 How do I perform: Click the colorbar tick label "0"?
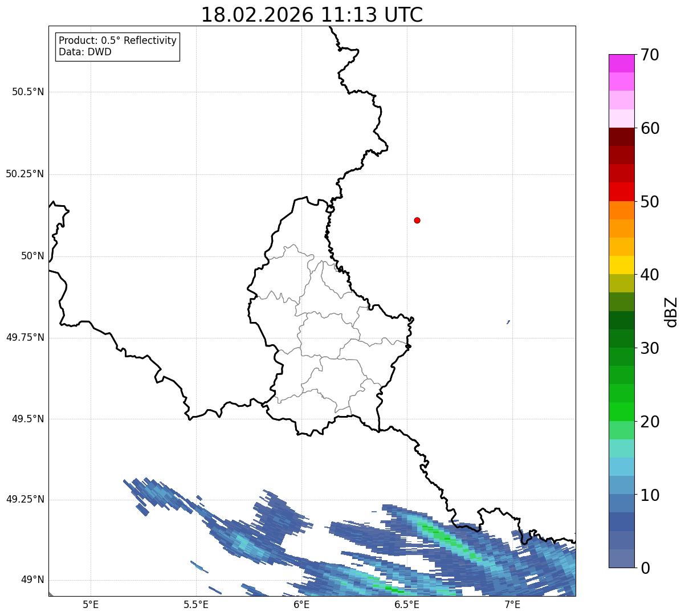point(645,568)
